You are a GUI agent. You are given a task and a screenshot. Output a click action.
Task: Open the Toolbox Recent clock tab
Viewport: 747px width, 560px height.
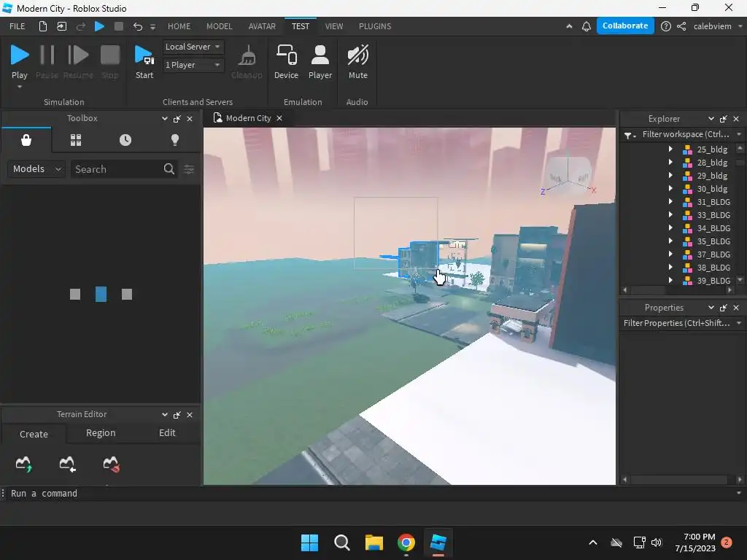125,140
